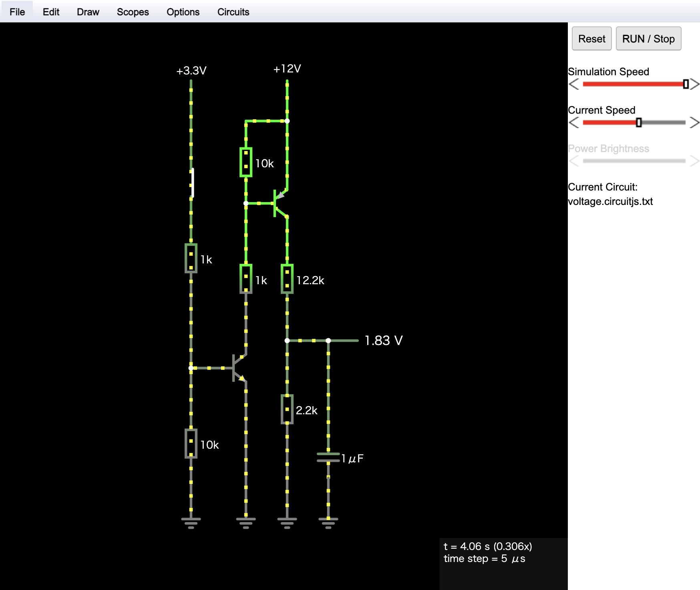The width and height of the screenshot is (700, 590).
Task: Open the File menu
Action: coord(17,12)
